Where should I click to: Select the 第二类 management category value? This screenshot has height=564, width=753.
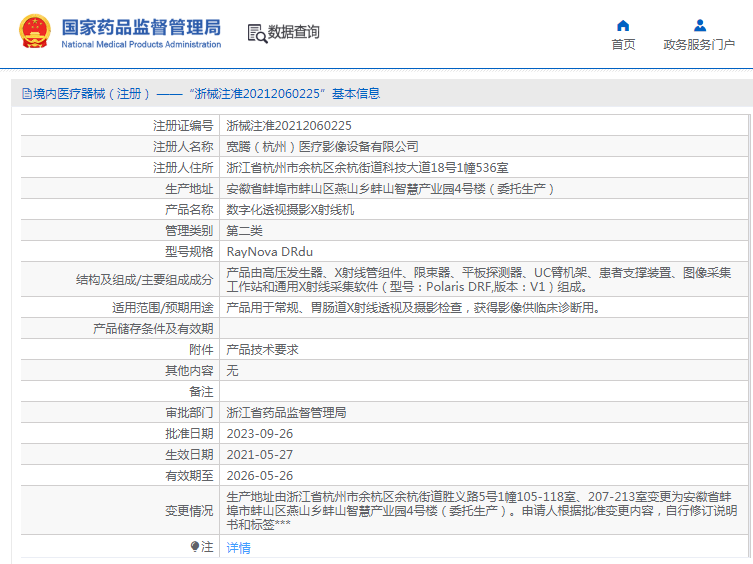click(x=244, y=231)
